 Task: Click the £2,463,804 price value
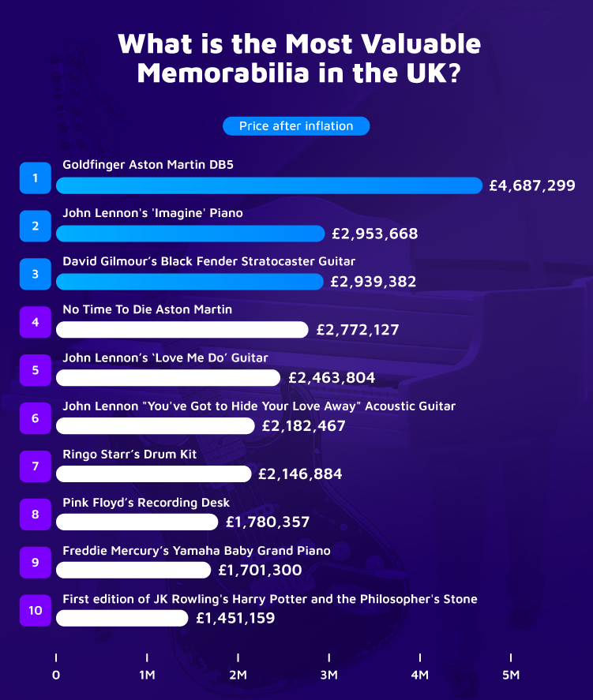click(332, 378)
